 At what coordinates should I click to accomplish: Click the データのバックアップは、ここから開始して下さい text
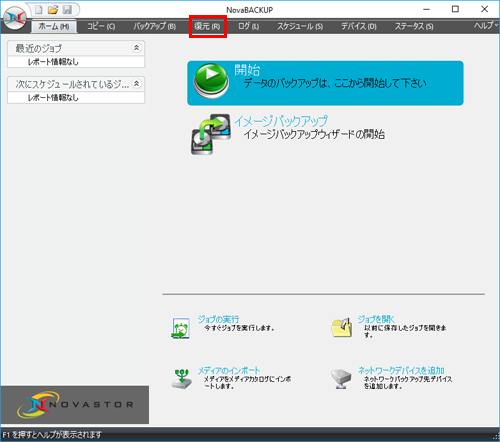(335, 83)
